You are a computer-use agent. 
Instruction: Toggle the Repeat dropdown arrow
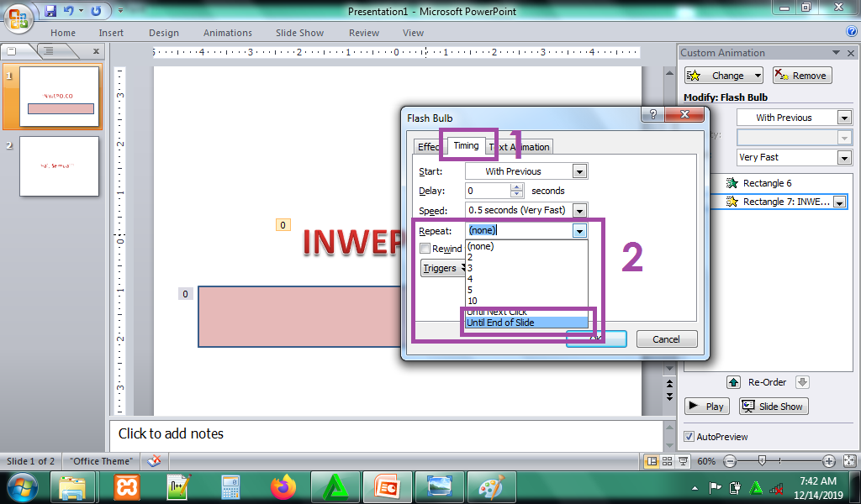tap(579, 231)
